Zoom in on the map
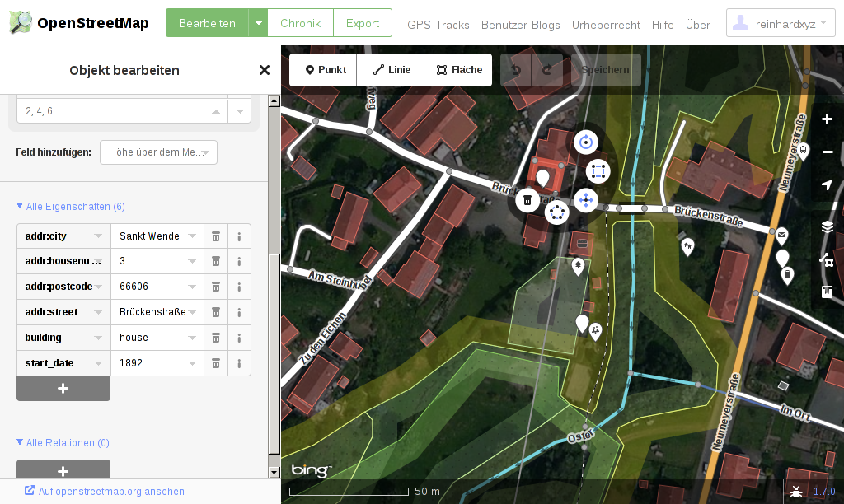Viewport: 844px width, 504px height. point(827,119)
